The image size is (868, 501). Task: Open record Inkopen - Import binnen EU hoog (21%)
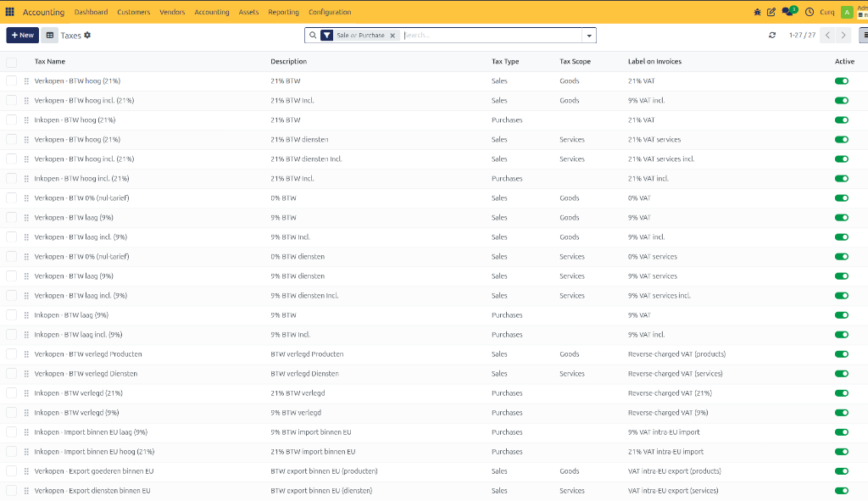94,452
